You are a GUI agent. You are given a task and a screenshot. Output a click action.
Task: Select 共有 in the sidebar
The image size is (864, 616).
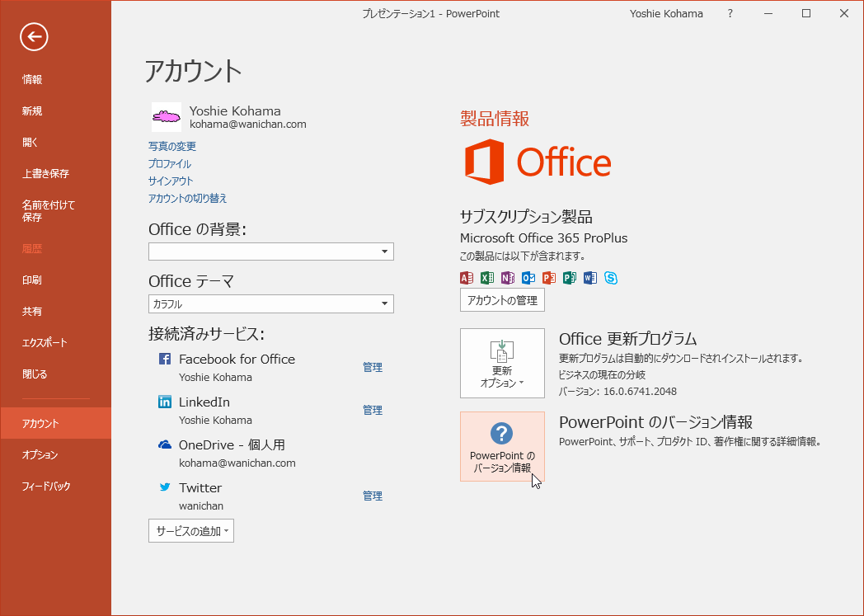(x=32, y=312)
